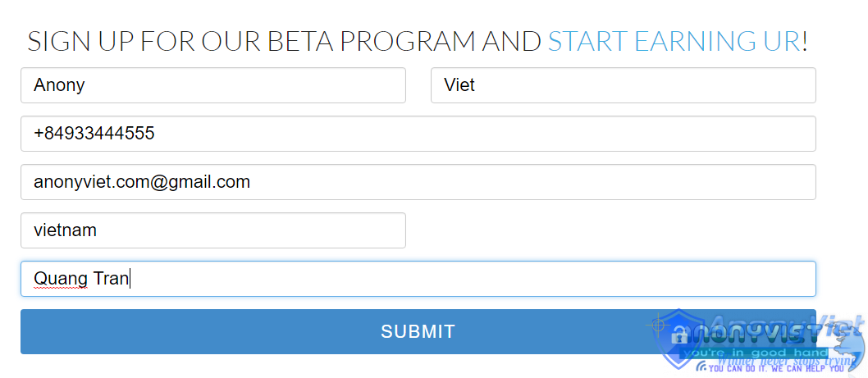Click the 'SIGN UP FOR OUR BETA PROGRAM' heading
The height and width of the screenshot is (378, 868).
[x=251, y=42]
